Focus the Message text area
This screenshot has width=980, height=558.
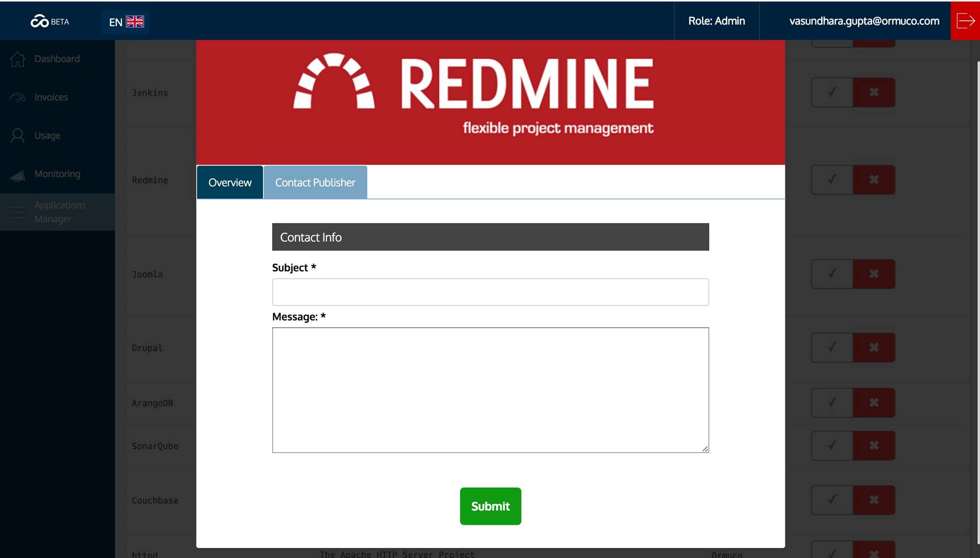pos(490,390)
